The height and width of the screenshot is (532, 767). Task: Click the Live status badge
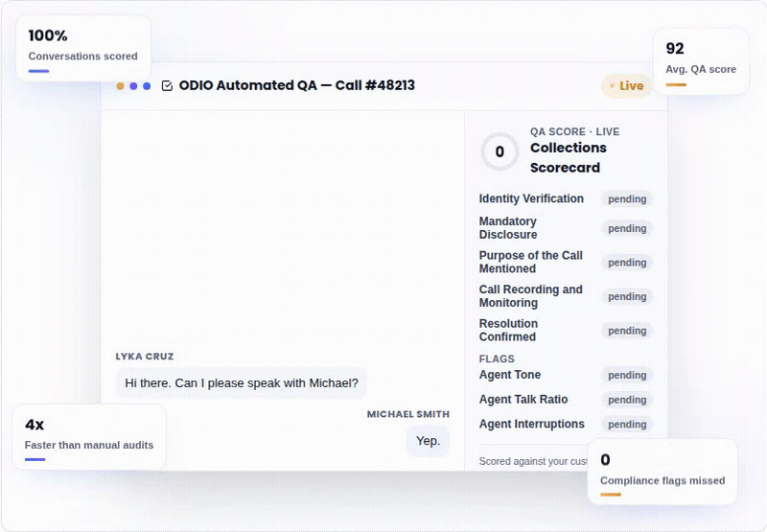pos(626,86)
